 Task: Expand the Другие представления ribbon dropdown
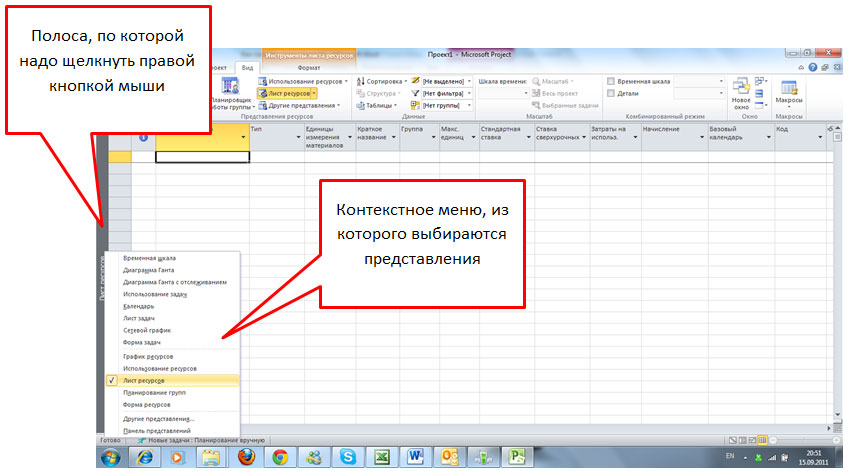coord(339,105)
